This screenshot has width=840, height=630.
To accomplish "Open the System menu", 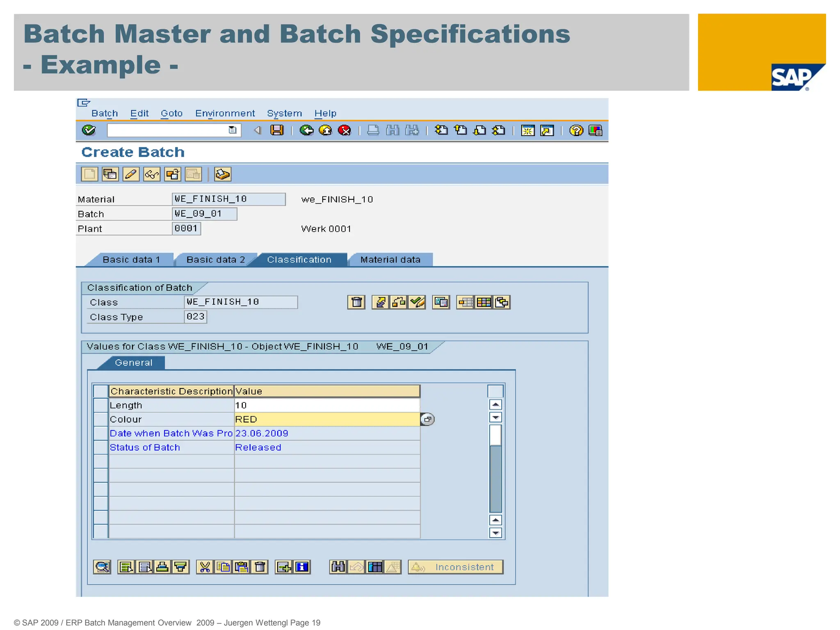I will coord(284,113).
